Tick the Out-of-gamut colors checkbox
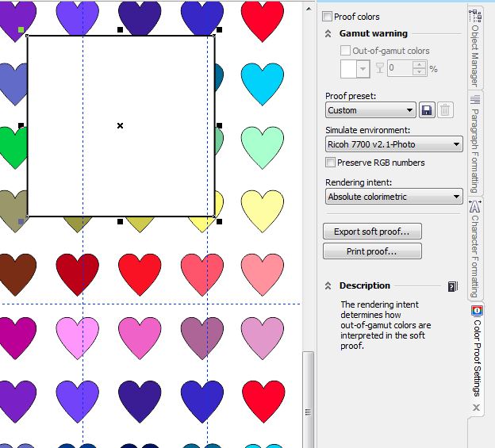 345,51
